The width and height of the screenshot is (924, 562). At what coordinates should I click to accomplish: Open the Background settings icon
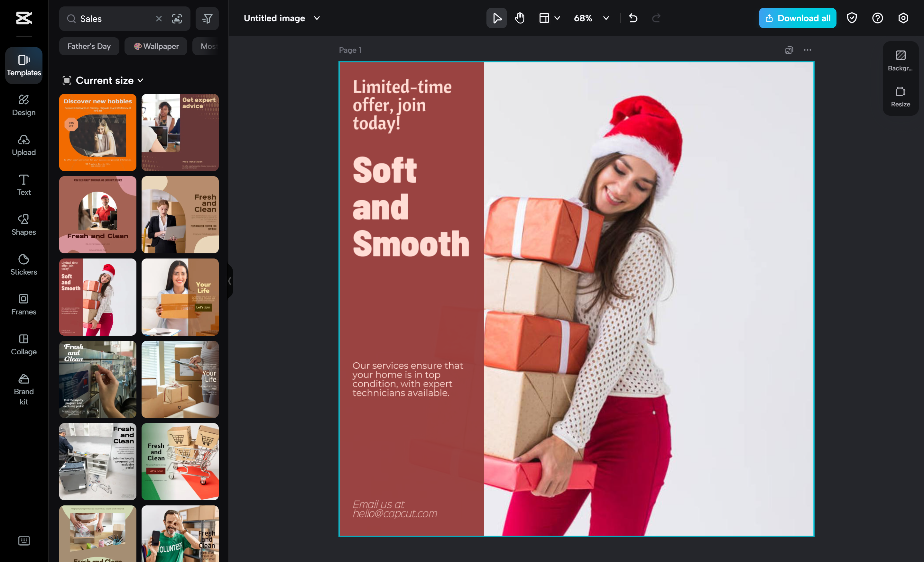(x=901, y=60)
